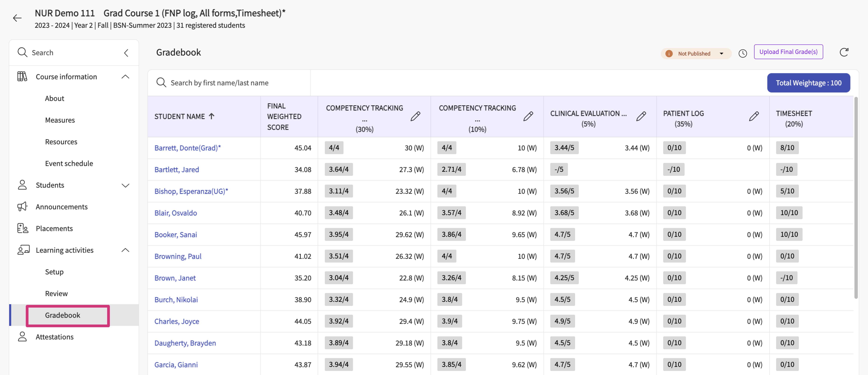Image resolution: width=868 pixels, height=375 pixels.
Task: Open student Blair, Osvaldo link
Action: [176, 213]
